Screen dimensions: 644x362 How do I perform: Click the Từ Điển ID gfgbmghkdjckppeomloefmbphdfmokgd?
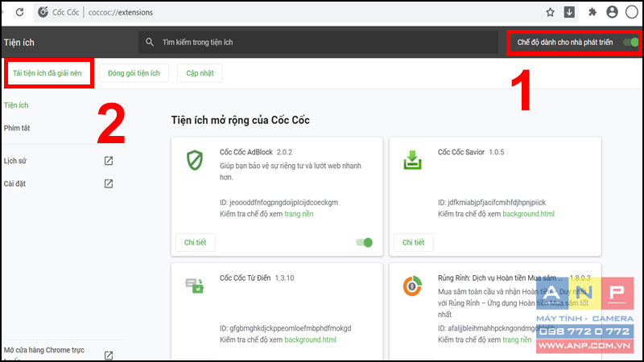[286, 328]
